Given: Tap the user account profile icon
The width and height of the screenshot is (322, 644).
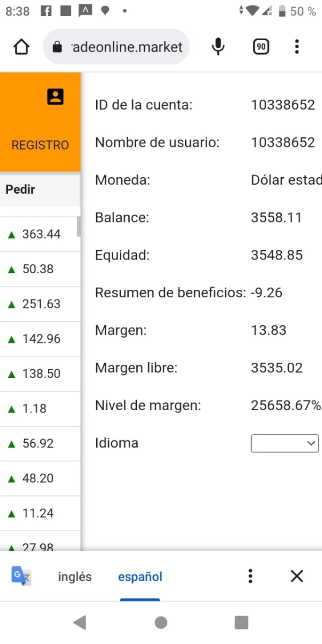Looking at the screenshot, I should [55, 97].
